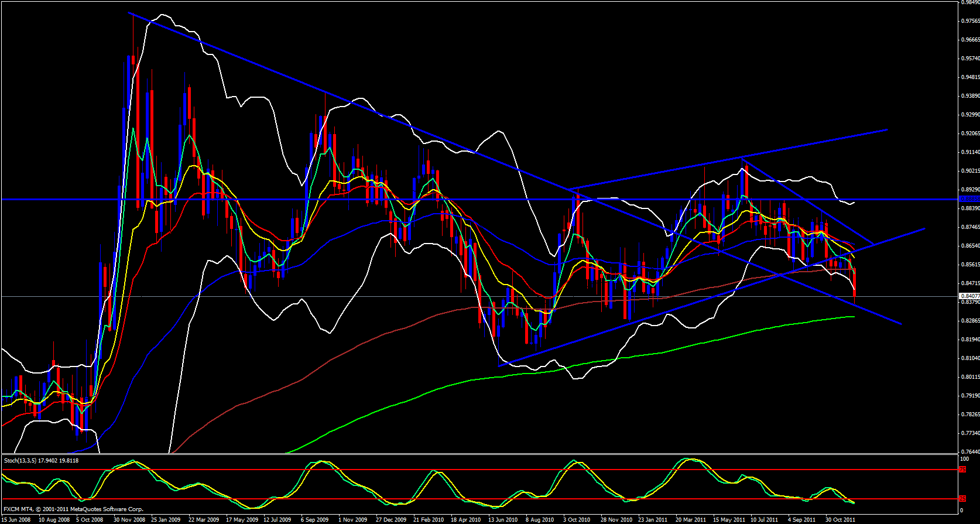Image resolution: width=980 pixels, height=524 pixels.
Task: Click the right end of the upper rising trendline
Action: (887, 129)
